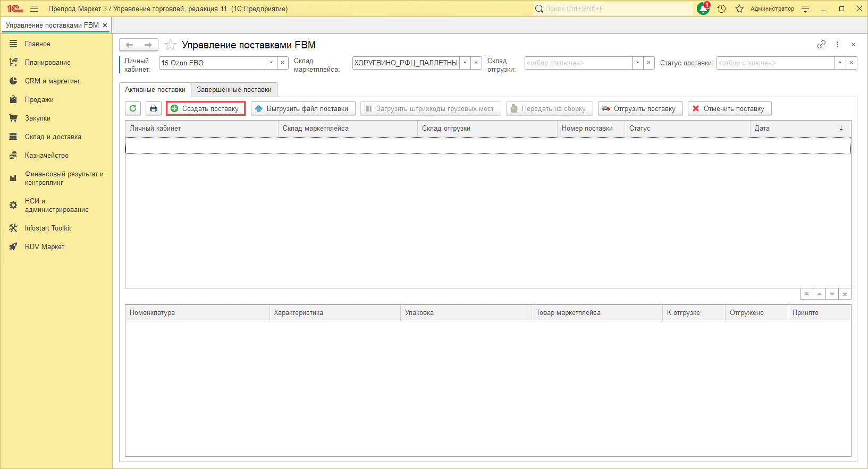The width and height of the screenshot is (868, 469).
Task: Go forward with the right arrow
Action: [x=148, y=45]
